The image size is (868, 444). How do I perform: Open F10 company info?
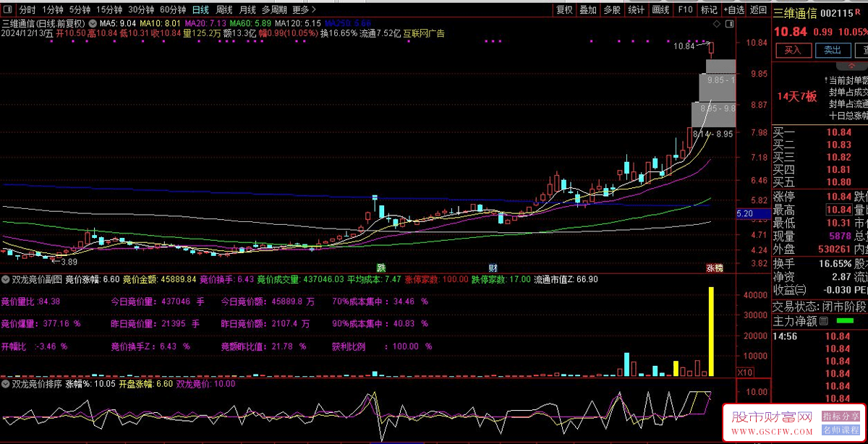point(684,10)
